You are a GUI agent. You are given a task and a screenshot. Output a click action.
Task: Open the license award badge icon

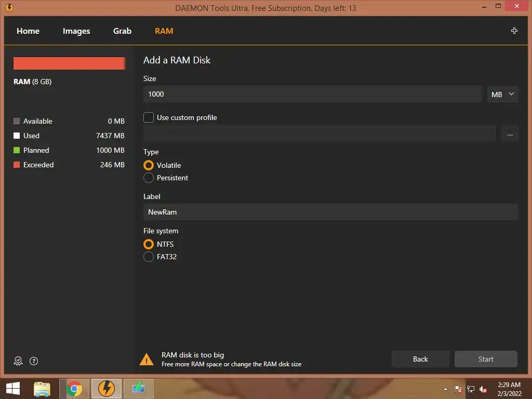18,361
